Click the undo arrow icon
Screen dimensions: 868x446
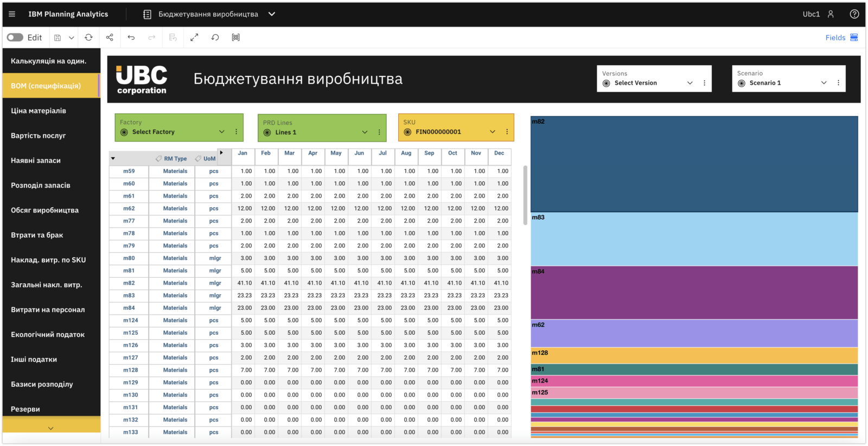coord(131,37)
